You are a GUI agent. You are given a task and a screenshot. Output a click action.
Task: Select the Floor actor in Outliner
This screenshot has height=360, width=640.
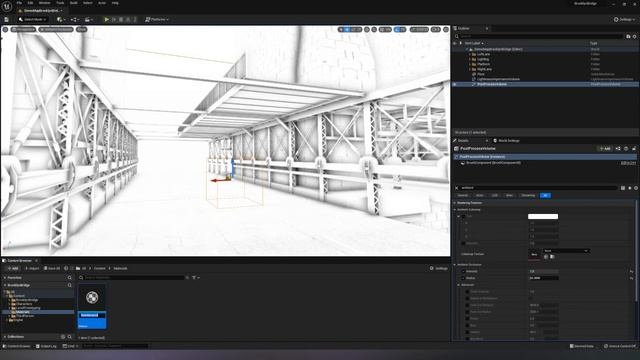coord(481,74)
